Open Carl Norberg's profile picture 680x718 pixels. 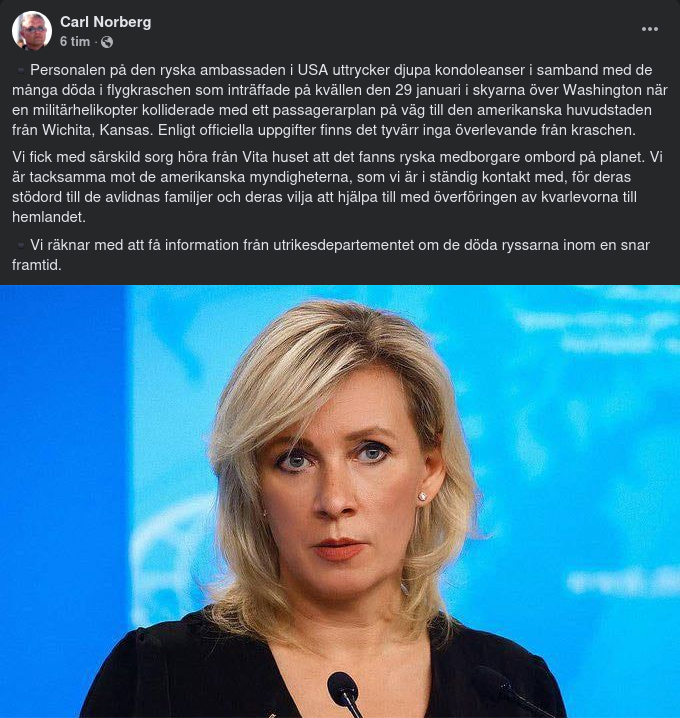point(32,31)
